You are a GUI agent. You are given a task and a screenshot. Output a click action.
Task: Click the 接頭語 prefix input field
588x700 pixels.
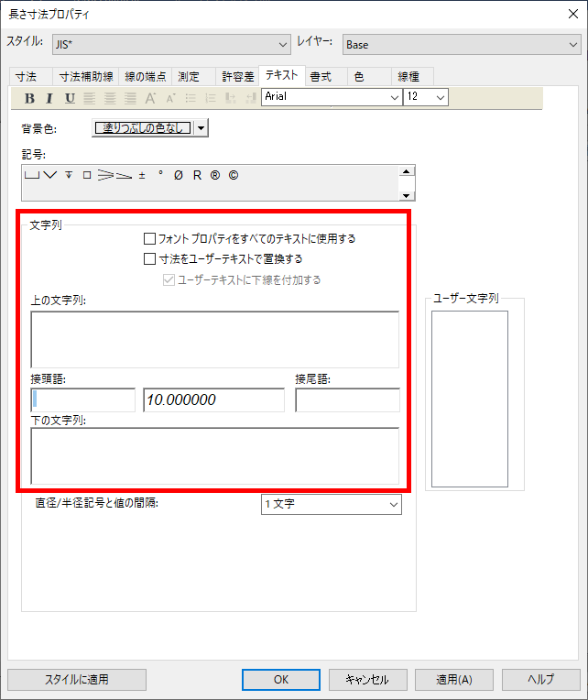coord(83,400)
